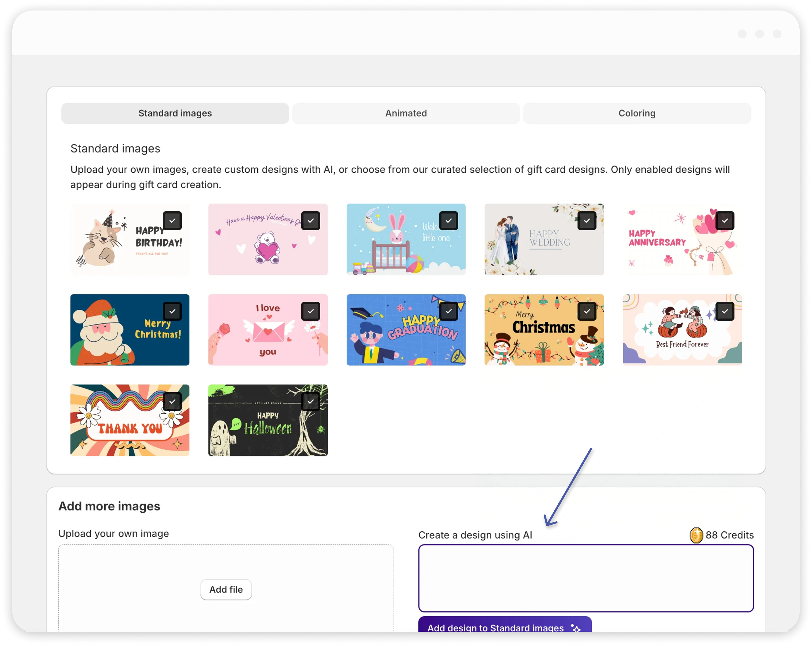Disable the Happy Graduation card checkbox

(x=449, y=311)
